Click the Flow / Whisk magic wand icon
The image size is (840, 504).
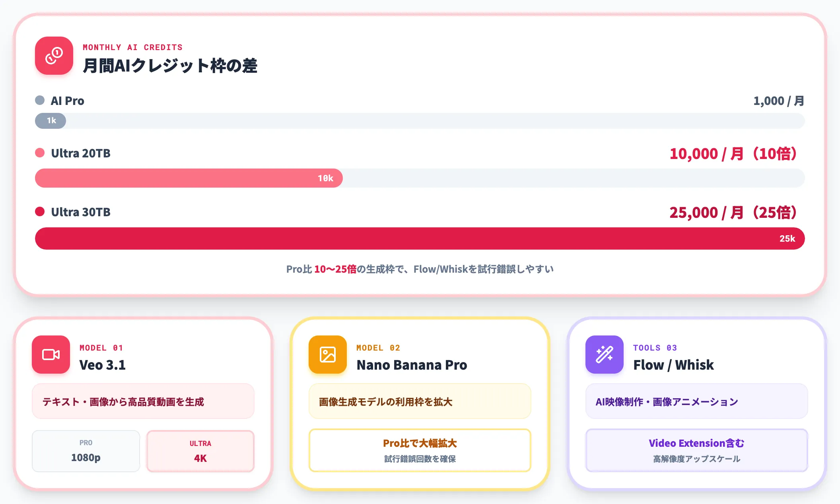(605, 355)
